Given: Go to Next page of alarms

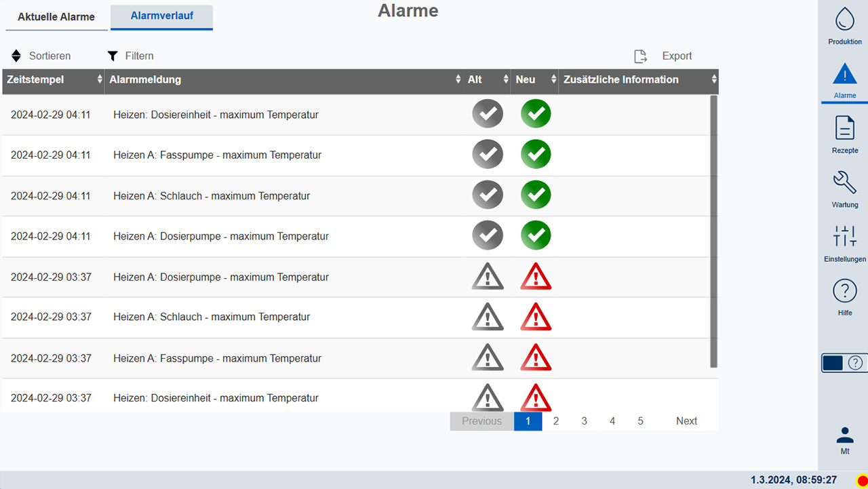Looking at the screenshot, I should (686, 421).
